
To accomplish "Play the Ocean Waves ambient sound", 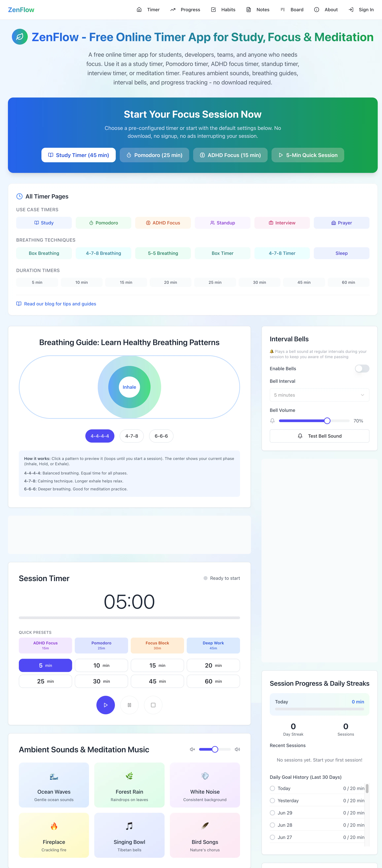I will [x=54, y=785].
